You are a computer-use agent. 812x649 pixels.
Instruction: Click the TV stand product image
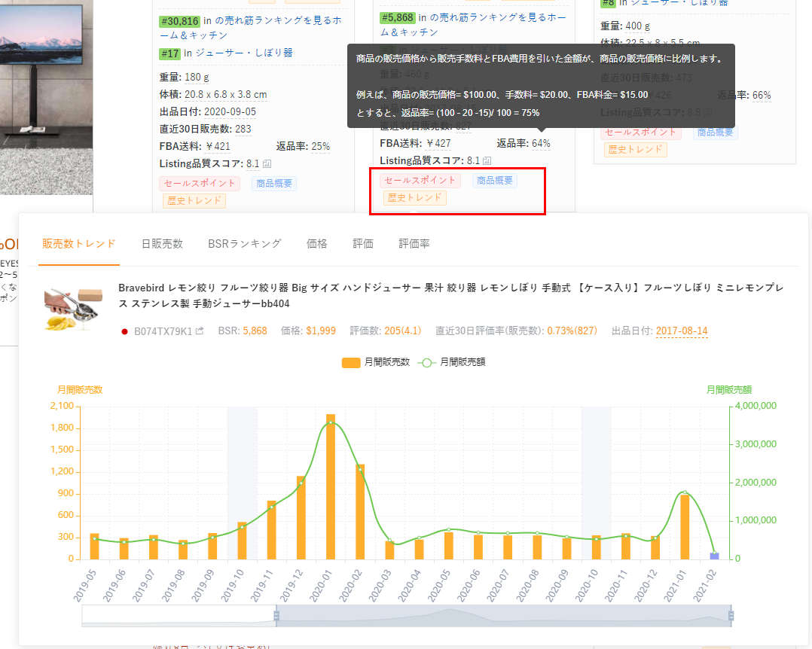[x=46, y=97]
